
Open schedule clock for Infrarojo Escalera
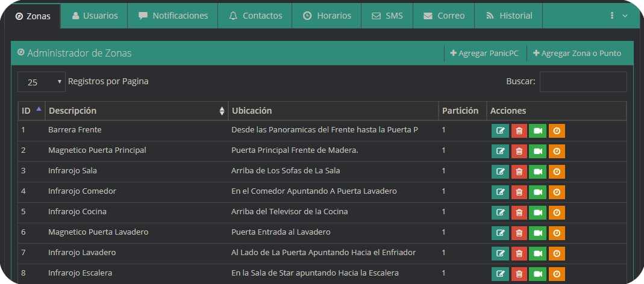pyautogui.click(x=557, y=274)
